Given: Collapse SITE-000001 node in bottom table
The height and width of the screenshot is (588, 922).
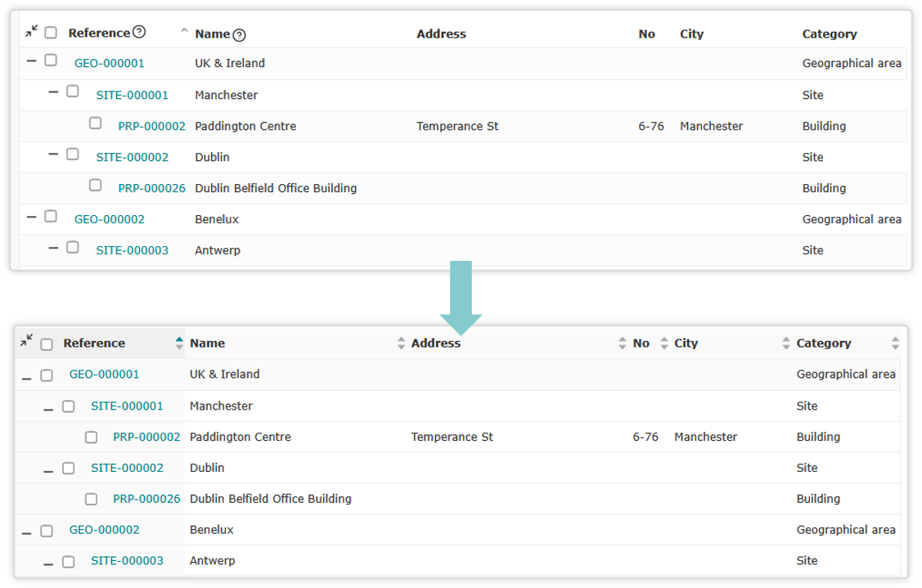Looking at the screenshot, I should pyautogui.click(x=48, y=410).
